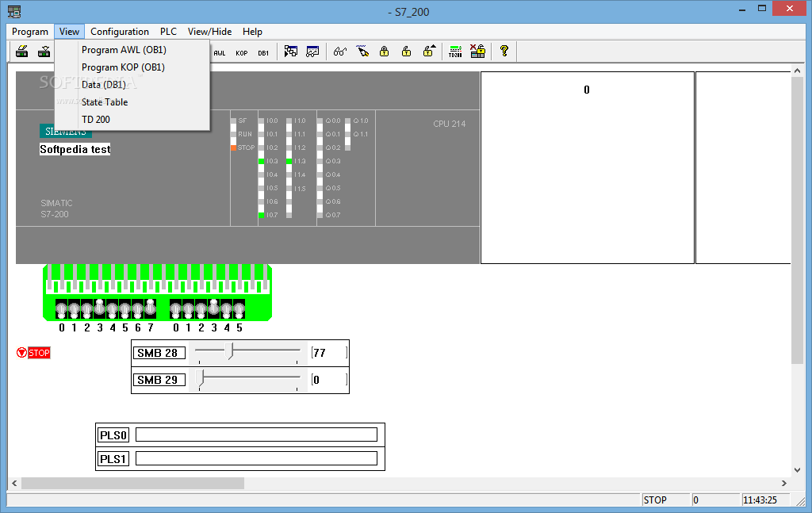Screen dimensions: 812x513
Task: Toggle switch 2 in second switch group
Action: pos(201,309)
